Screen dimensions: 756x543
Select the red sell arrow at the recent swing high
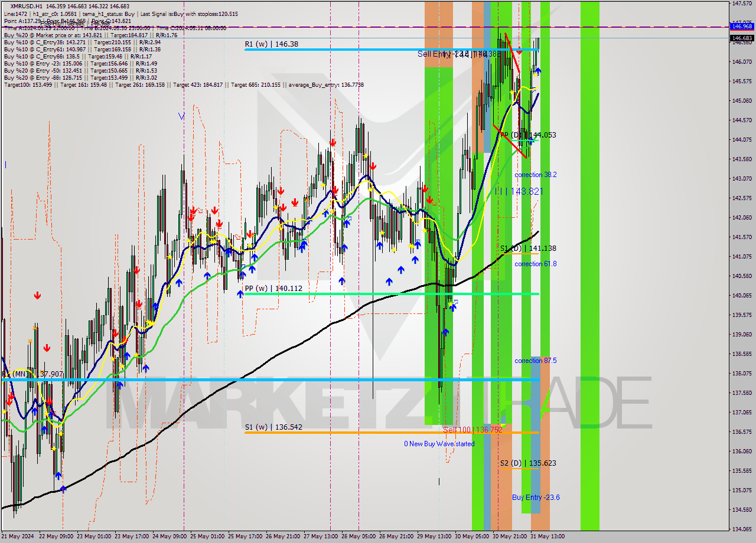click(519, 53)
